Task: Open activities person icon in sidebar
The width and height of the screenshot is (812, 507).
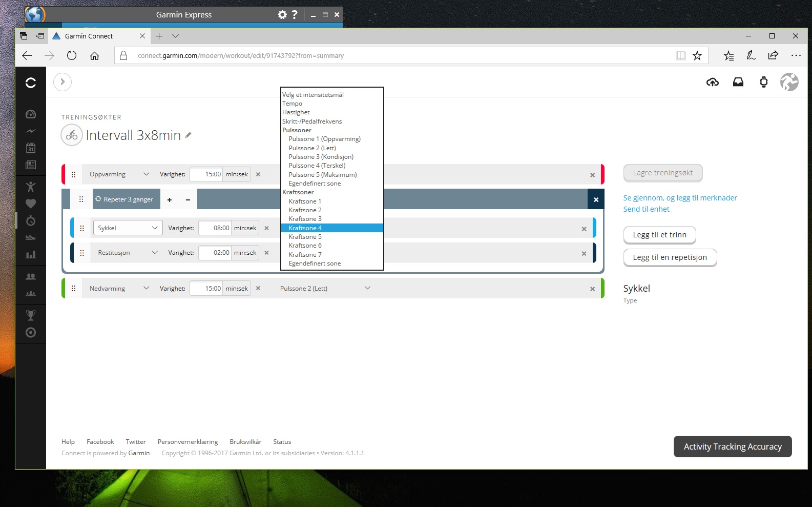Action: coord(31,187)
